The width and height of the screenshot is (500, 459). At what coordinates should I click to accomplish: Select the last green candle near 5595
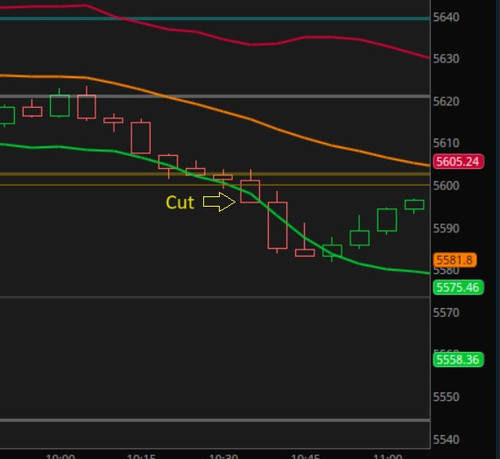[414, 205]
